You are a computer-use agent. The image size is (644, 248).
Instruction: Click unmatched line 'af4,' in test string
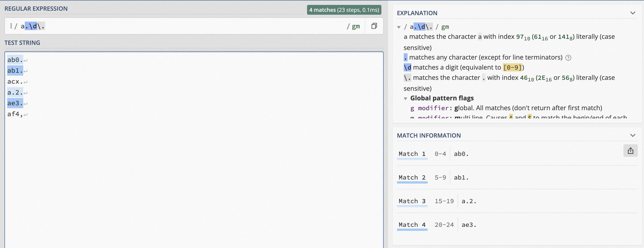click(x=15, y=114)
